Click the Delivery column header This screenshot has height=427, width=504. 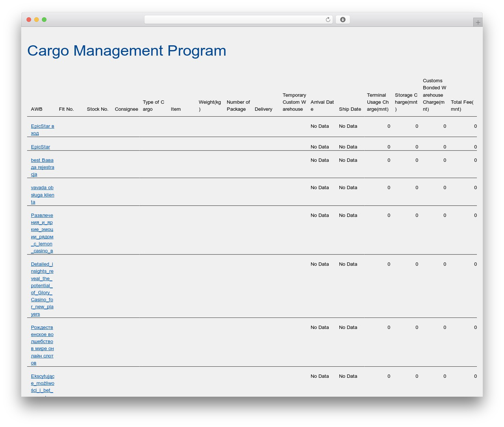pyautogui.click(x=263, y=109)
